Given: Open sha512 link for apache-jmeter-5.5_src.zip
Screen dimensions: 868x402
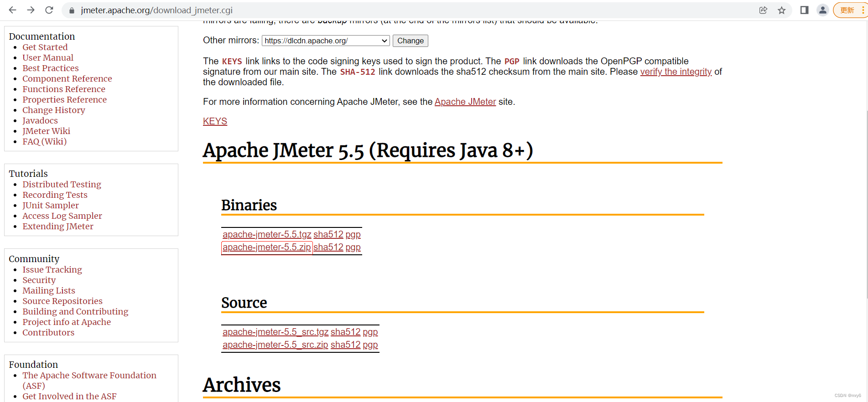Looking at the screenshot, I should tap(345, 345).
